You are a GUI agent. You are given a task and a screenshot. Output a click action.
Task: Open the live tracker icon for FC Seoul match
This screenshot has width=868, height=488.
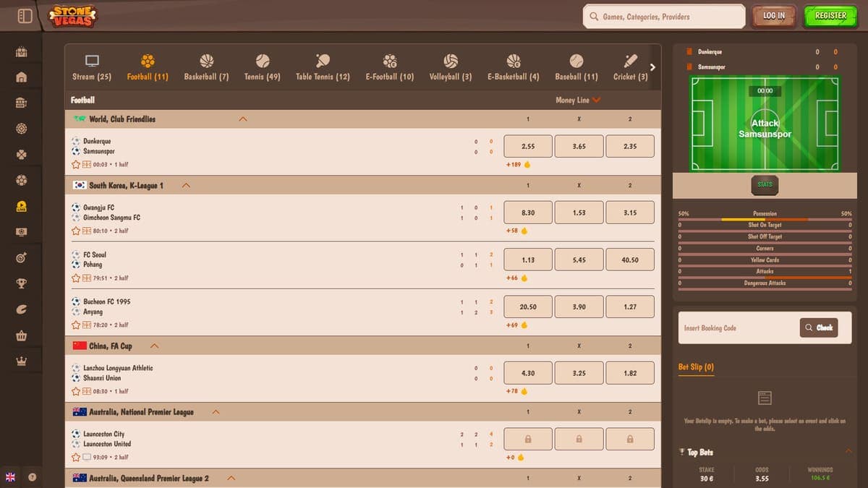coord(87,278)
